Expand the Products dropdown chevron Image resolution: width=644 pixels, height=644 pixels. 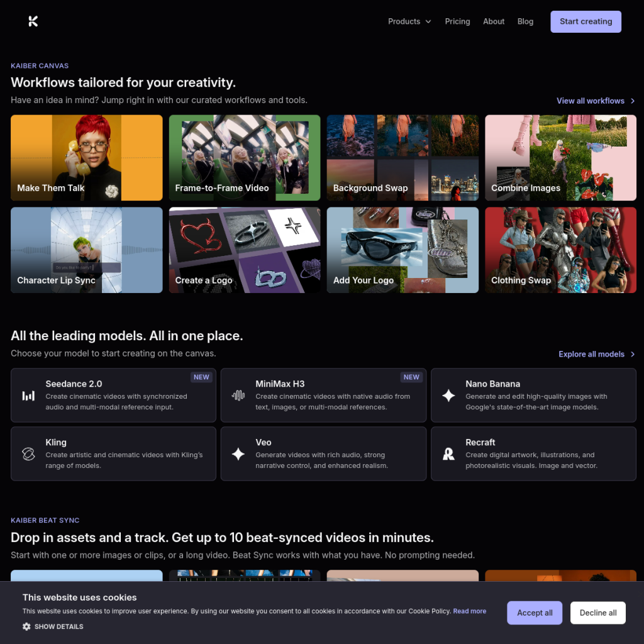[428, 21]
